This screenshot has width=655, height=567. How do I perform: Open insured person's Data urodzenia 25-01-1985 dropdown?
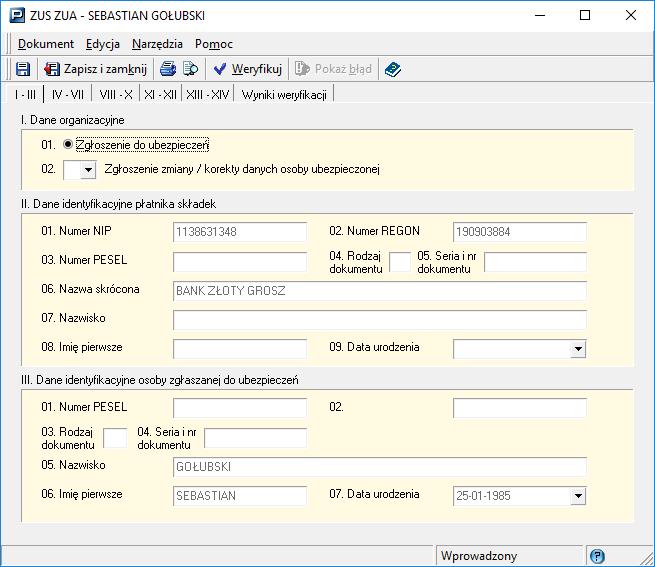coord(578,496)
